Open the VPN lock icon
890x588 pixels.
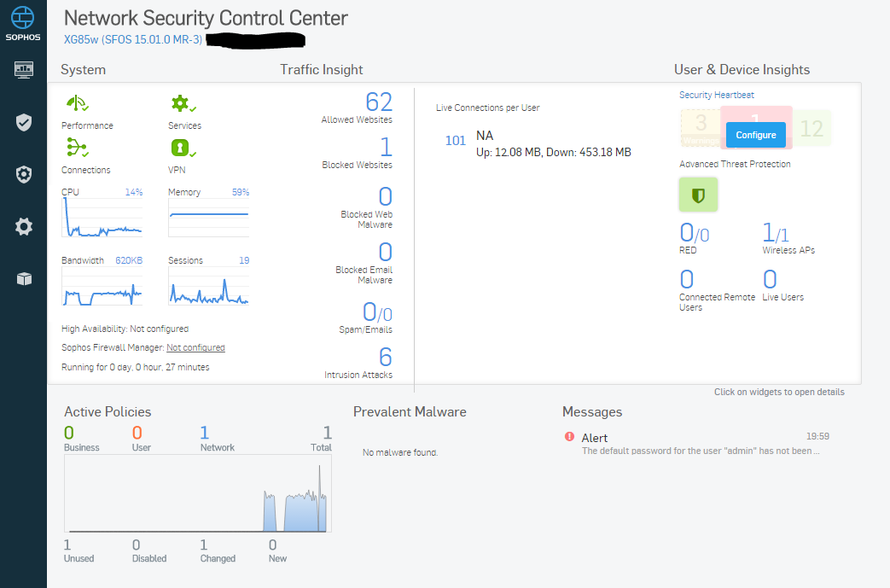tap(183, 148)
